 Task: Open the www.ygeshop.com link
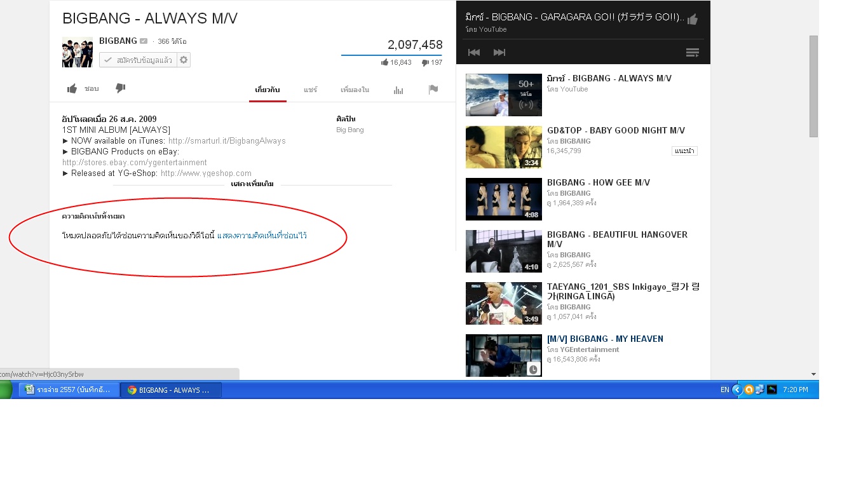pos(206,173)
